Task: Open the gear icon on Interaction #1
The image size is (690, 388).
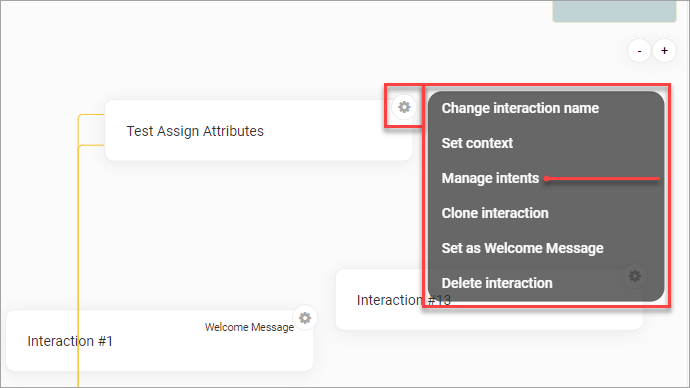Action: click(x=305, y=318)
